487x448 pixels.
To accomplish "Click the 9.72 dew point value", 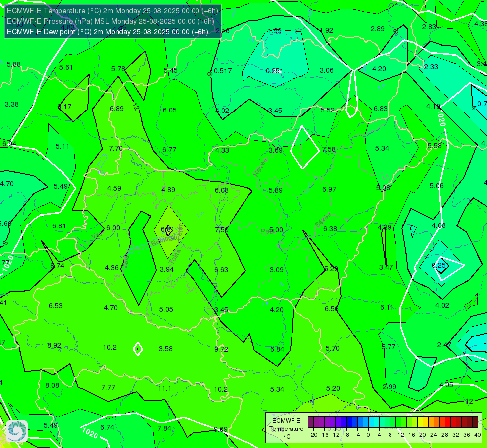I will 221,349.
